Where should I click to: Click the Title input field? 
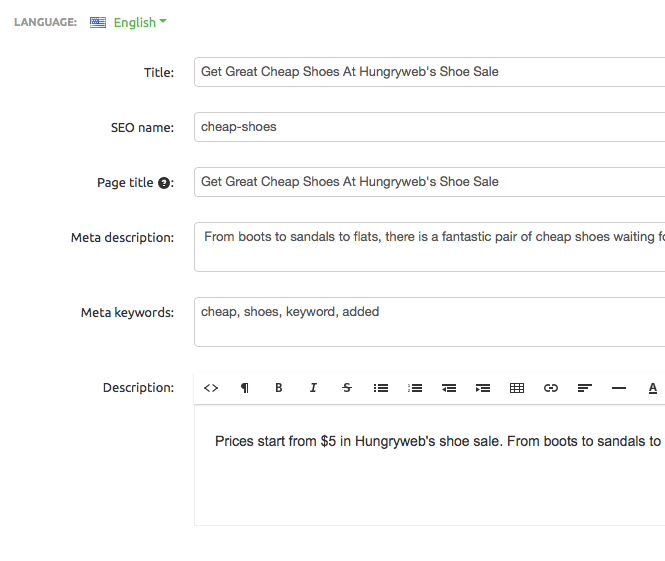coord(430,72)
